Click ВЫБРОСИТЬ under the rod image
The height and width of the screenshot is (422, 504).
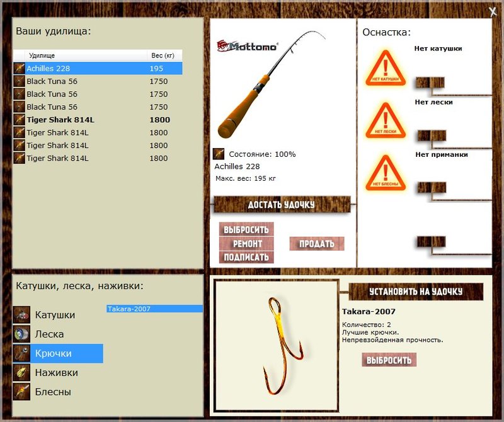246,229
